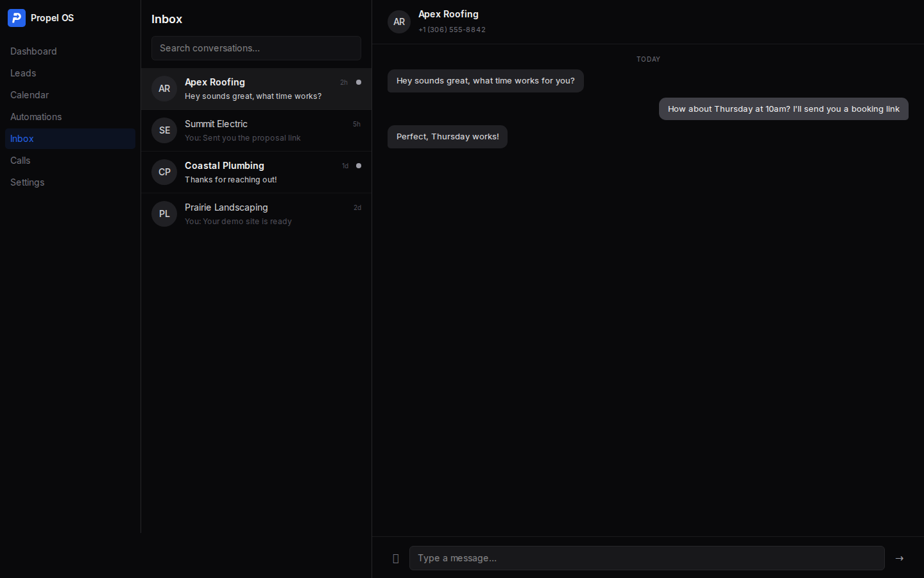The width and height of the screenshot is (924, 578).
Task: Select Inbox in the sidebar
Action: tap(70, 139)
